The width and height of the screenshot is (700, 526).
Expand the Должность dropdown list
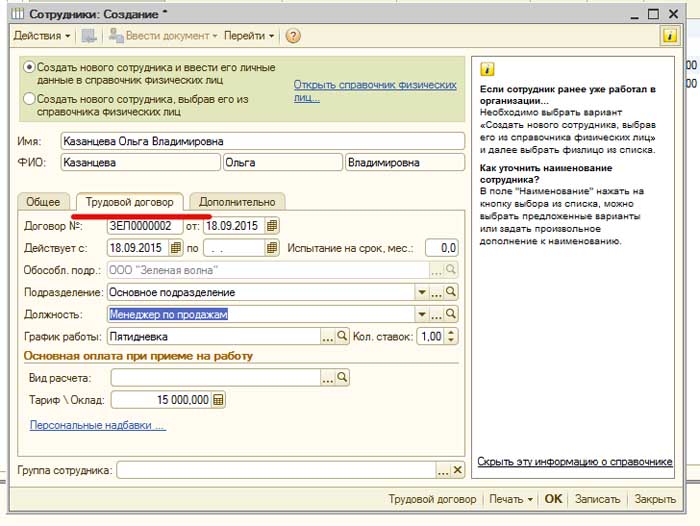[421, 314]
